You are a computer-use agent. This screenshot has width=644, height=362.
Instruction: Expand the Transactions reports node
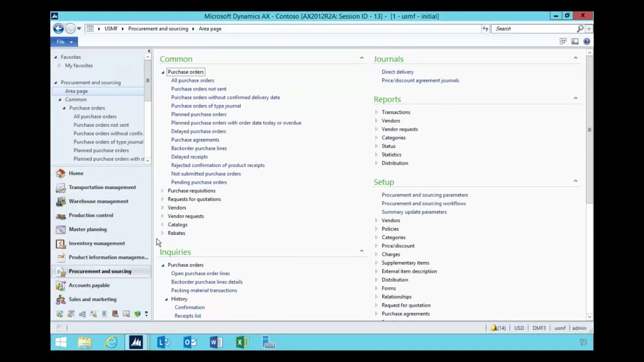coord(376,113)
